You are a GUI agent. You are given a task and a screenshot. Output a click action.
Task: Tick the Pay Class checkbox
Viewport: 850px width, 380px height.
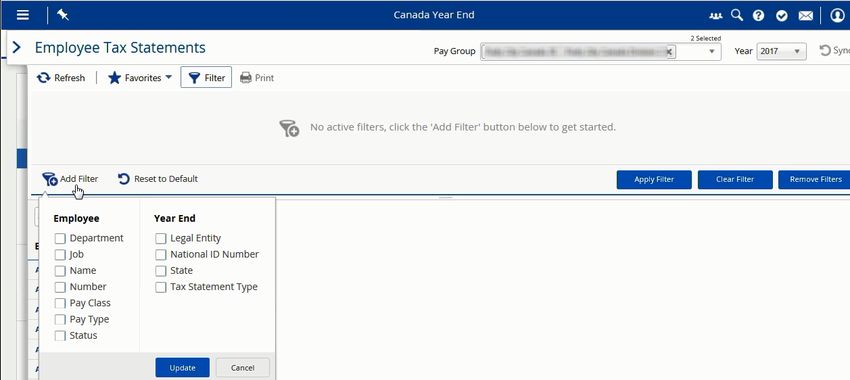point(60,304)
